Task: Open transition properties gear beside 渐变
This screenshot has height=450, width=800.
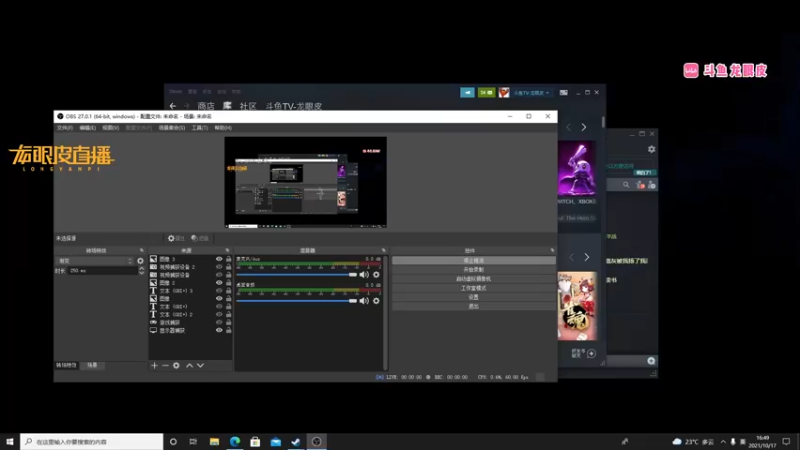Action: coord(140,261)
